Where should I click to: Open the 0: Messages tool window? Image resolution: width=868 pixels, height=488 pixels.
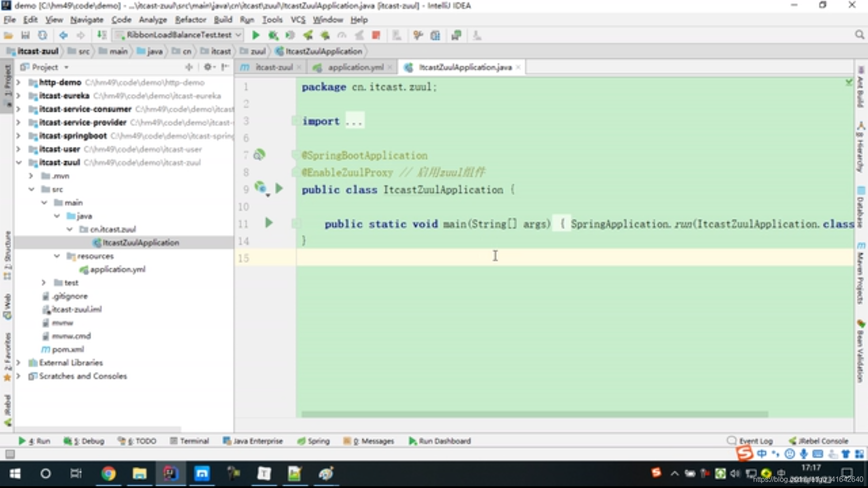click(368, 441)
